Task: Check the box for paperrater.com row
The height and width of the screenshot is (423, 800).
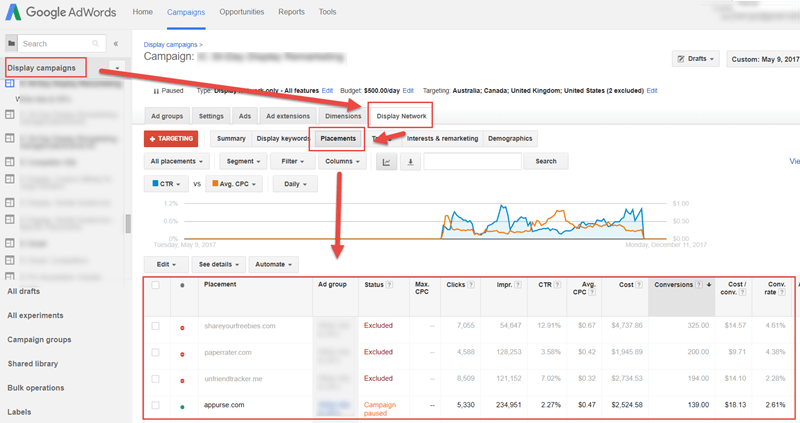Action: tap(155, 353)
